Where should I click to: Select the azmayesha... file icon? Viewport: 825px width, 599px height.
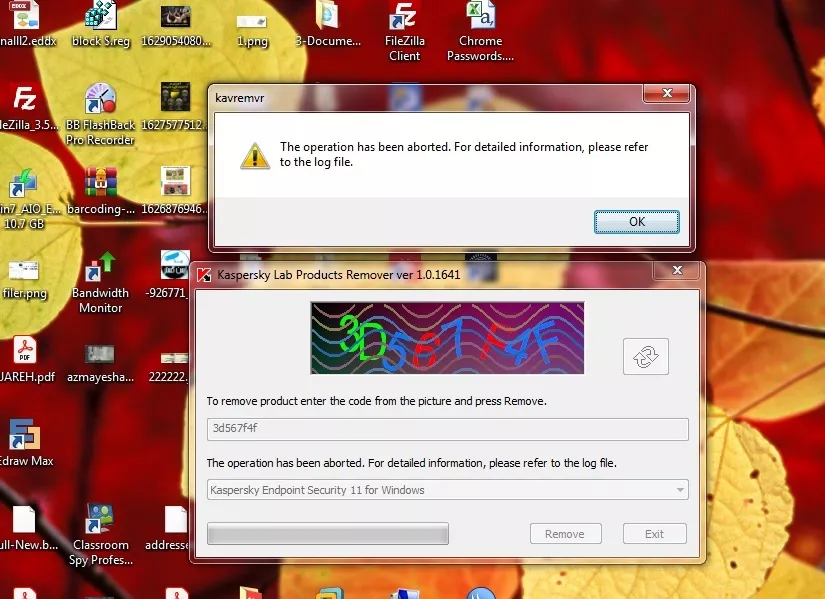100,363
